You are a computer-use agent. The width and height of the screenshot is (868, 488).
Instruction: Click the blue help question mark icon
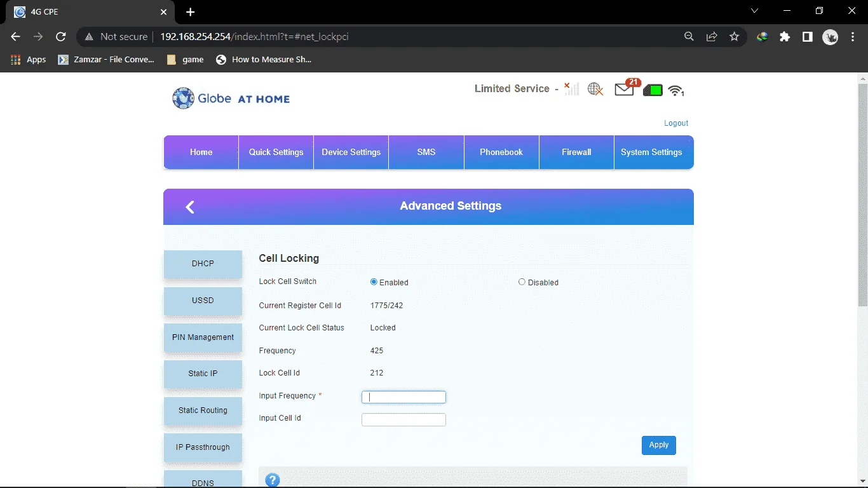(273, 480)
